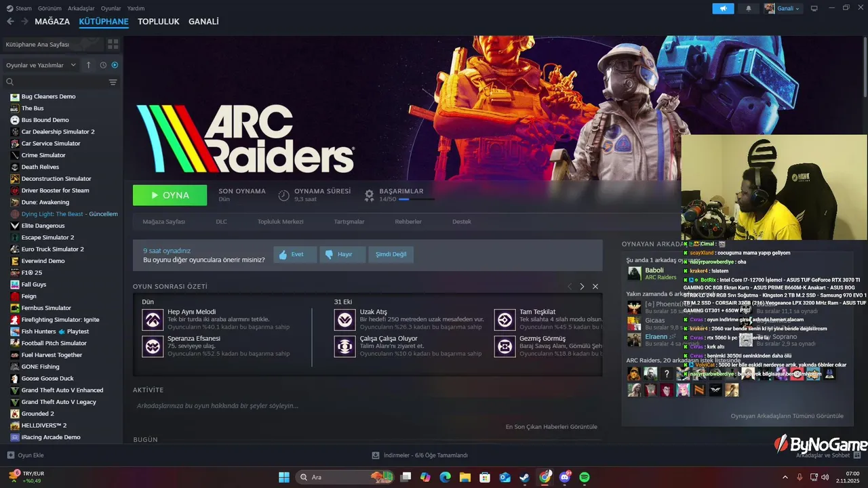868x488 pixels.
Task: Expand the Oyunlar ve Yazılımlar dropdown
Action: tap(41, 65)
